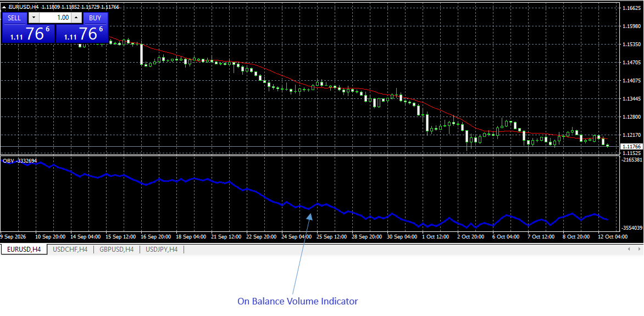Screen dimensions: 644x316
Task: Switch to the EURUSD,H4 chart tab
Action: click(x=24, y=249)
